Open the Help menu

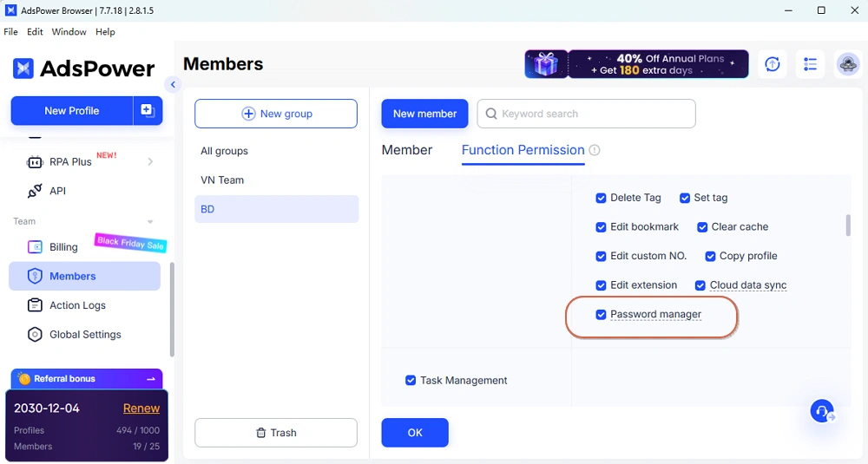tap(105, 31)
